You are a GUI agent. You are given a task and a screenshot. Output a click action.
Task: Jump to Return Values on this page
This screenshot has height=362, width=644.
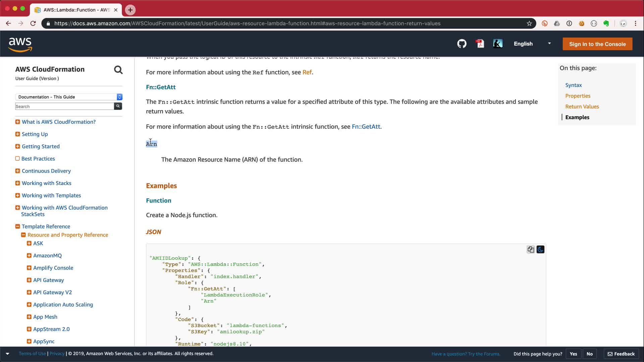[582, 107]
